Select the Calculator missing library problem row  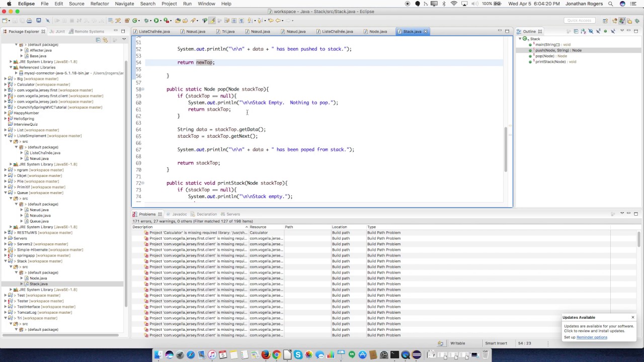371,233
